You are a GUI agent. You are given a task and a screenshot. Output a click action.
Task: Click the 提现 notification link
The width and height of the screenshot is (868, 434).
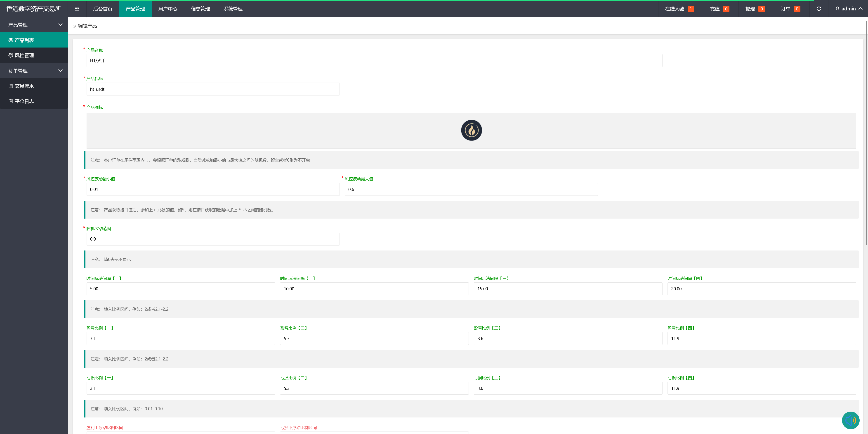click(x=755, y=9)
